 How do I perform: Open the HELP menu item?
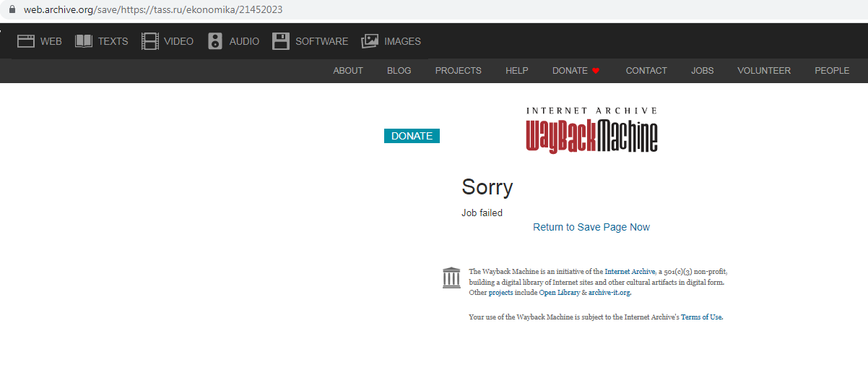coord(517,71)
